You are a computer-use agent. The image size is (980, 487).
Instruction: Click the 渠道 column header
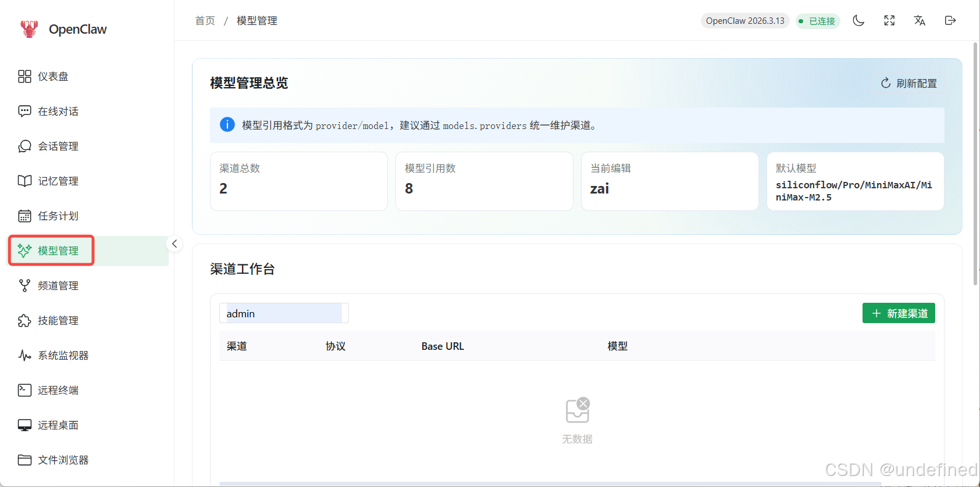[x=237, y=346]
